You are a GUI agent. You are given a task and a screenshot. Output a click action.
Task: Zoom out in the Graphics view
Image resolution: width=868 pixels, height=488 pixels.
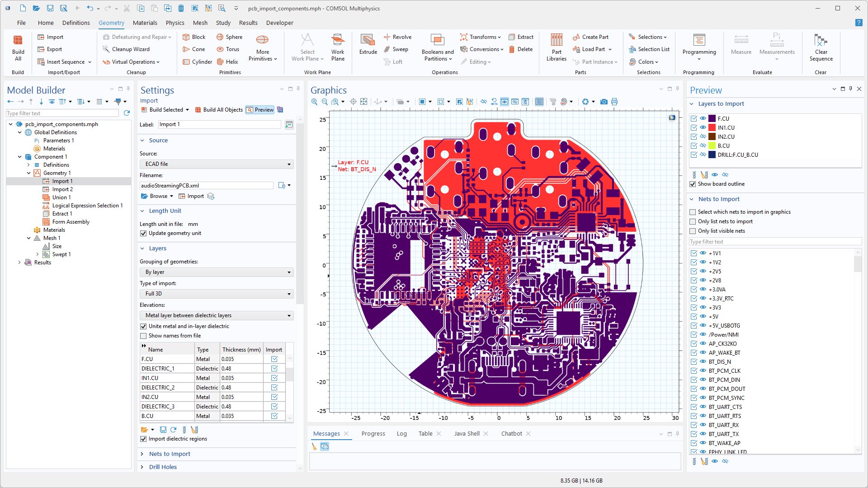click(325, 102)
